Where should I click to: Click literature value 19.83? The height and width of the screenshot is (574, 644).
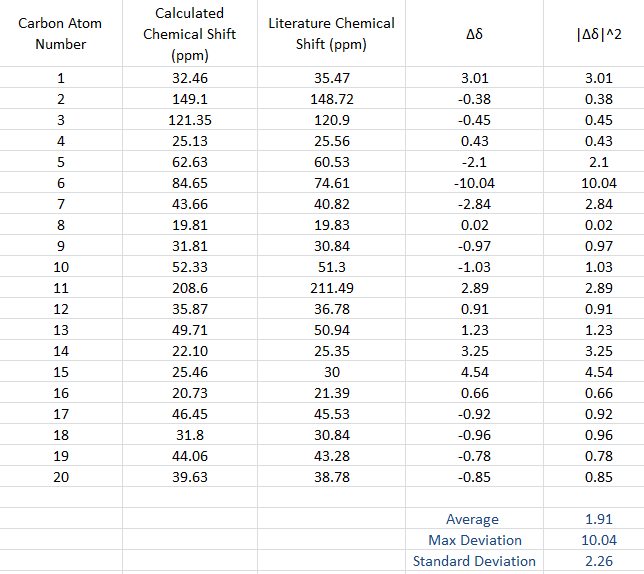331,225
